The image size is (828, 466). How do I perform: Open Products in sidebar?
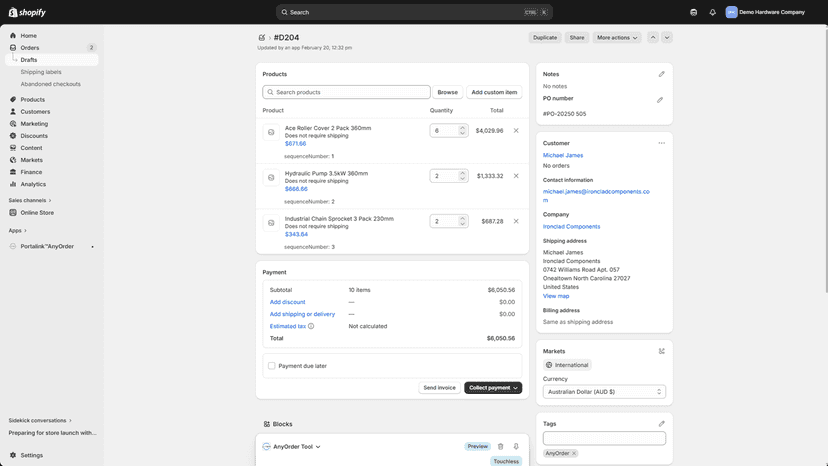pos(32,99)
